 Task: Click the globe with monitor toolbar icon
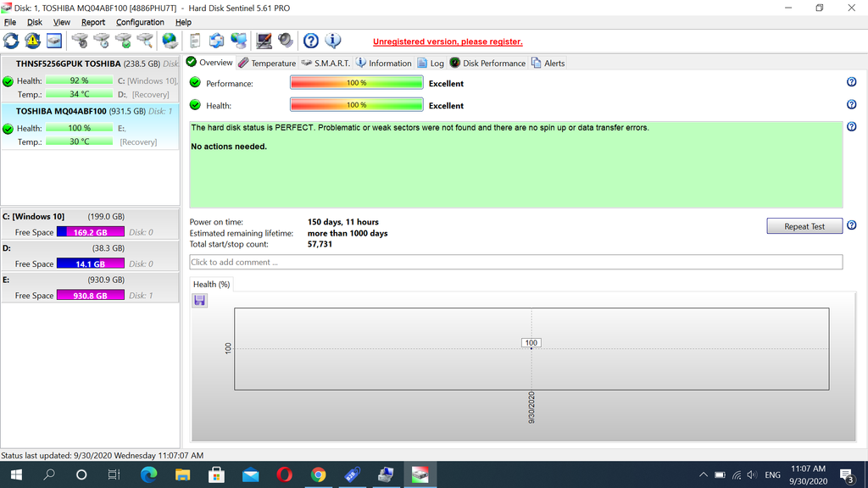coord(238,41)
